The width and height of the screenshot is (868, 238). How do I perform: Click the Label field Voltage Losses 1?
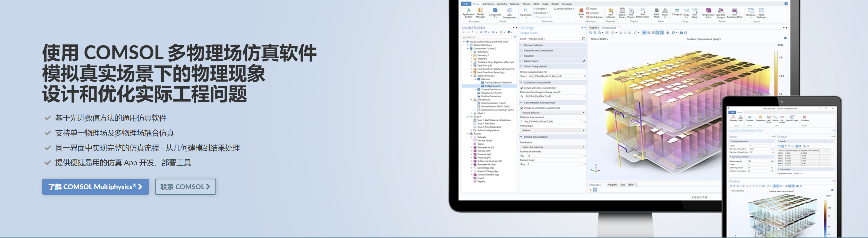pyautogui.click(x=554, y=39)
